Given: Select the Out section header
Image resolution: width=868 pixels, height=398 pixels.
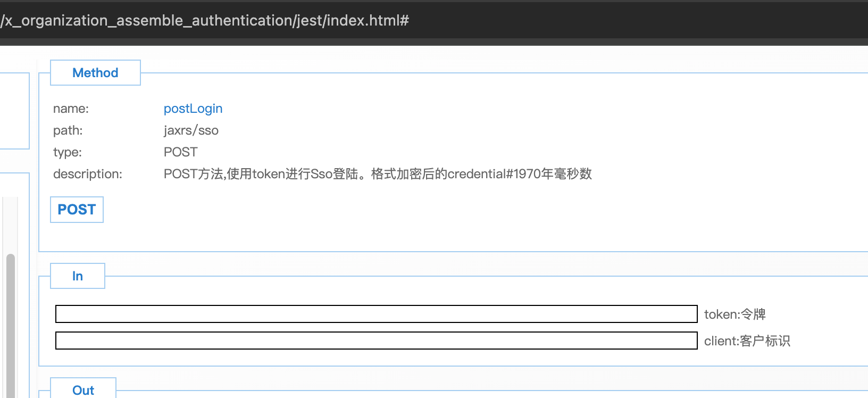Looking at the screenshot, I should [x=83, y=390].
